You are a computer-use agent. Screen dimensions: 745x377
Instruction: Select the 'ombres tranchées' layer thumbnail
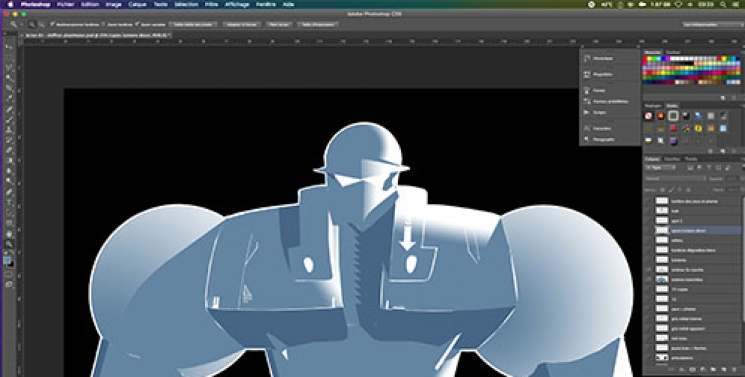tap(662, 280)
